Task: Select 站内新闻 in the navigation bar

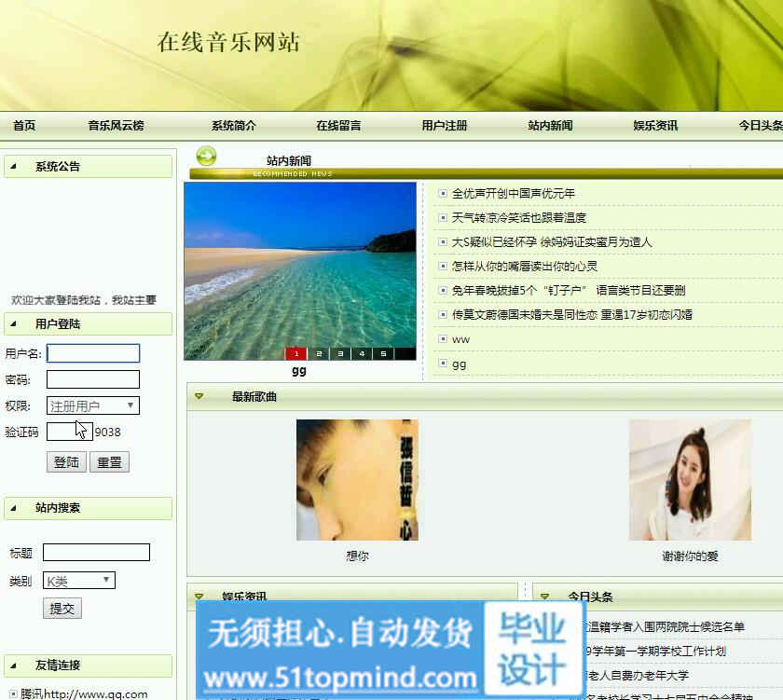Action: 550,125
